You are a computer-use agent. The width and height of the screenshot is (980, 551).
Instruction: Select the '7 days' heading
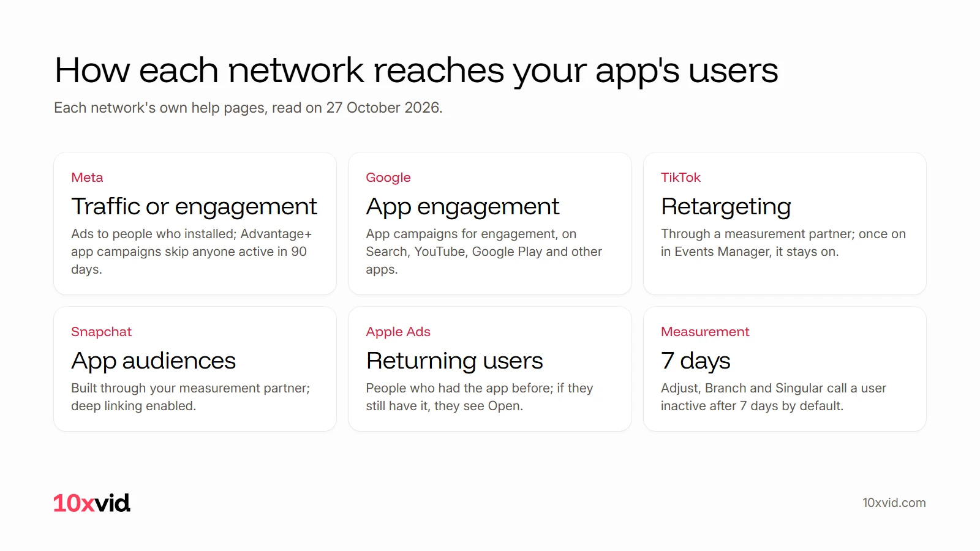coord(696,361)
